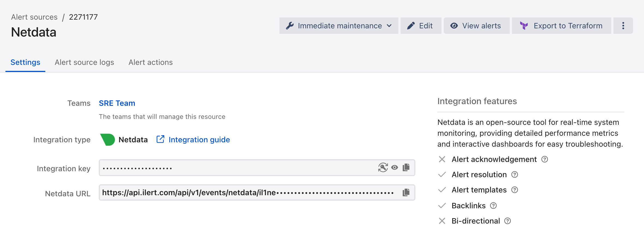Open the three-dot more options menu

(623, 26)
